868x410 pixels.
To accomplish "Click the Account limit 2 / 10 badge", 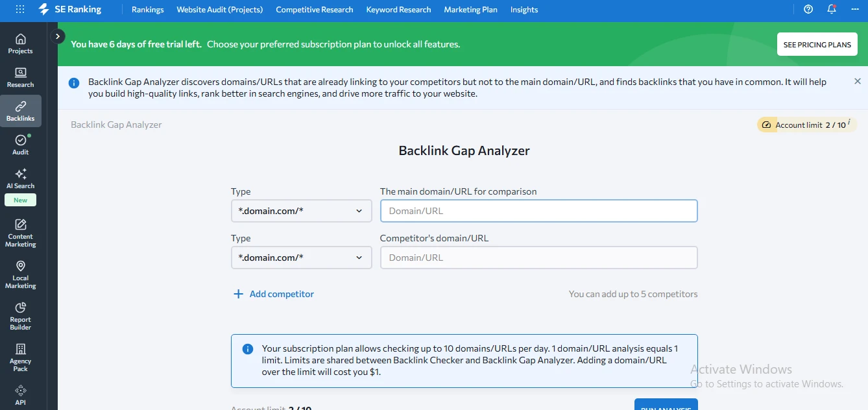I will (806, 125).
